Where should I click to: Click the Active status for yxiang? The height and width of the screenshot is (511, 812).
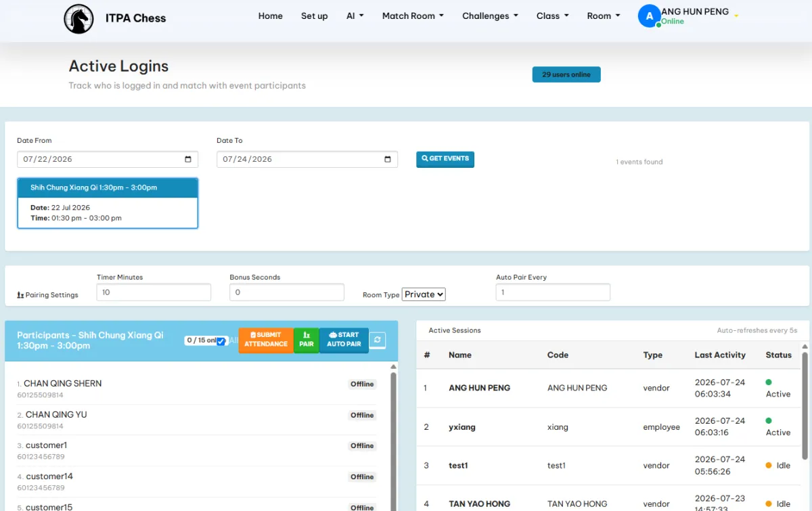point(778,426)
